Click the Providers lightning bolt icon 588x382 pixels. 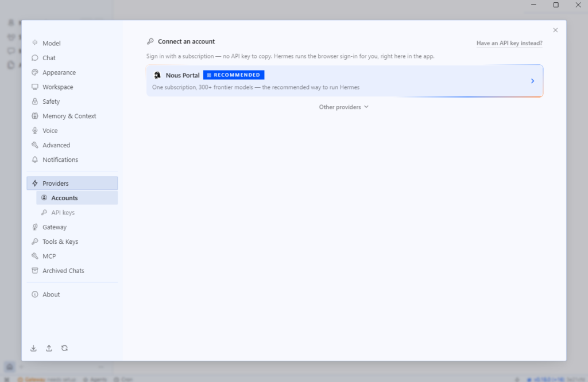click(35, 183)
